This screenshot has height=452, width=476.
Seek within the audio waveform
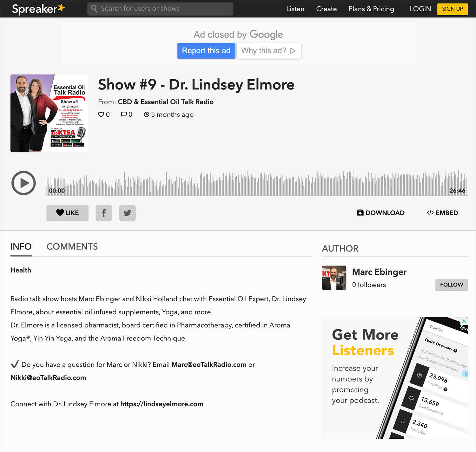(257, 183)
